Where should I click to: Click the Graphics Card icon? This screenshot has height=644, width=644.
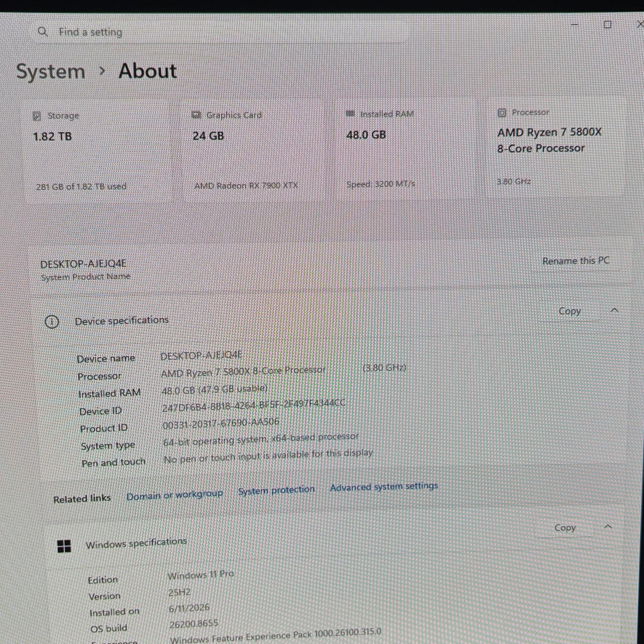click(x=196, y=115)
